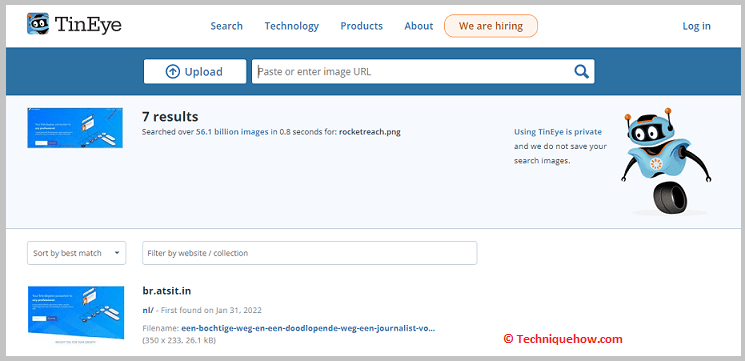This screenshot has height=361, width=745.
Task: Click the upload arrow circle icon
Action: (x=172, y=72)
